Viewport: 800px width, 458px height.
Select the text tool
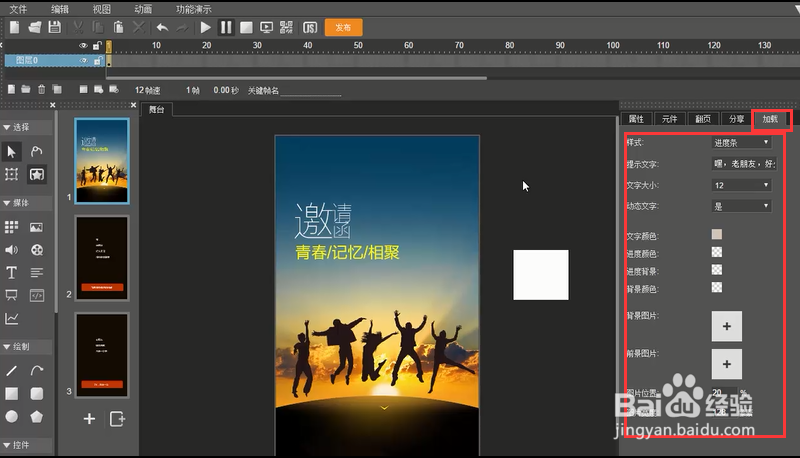[11, 273]
